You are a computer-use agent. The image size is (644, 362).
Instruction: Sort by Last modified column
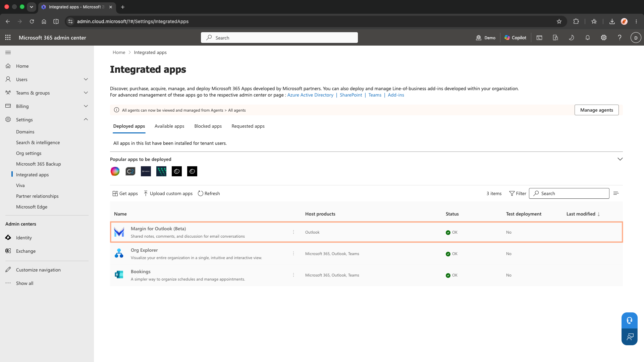point(583,214)
